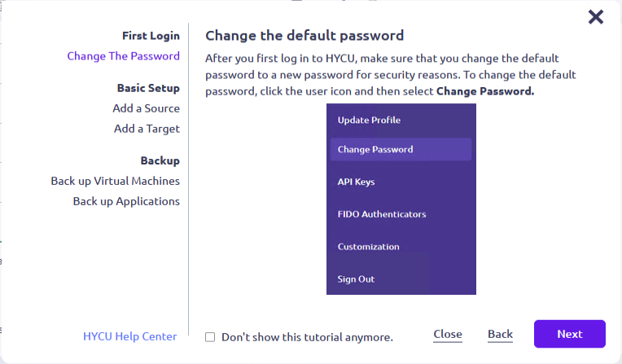Click the 'First Login' section heading
The height and width of the screenshot is (364, 622).
click(151, 36)
